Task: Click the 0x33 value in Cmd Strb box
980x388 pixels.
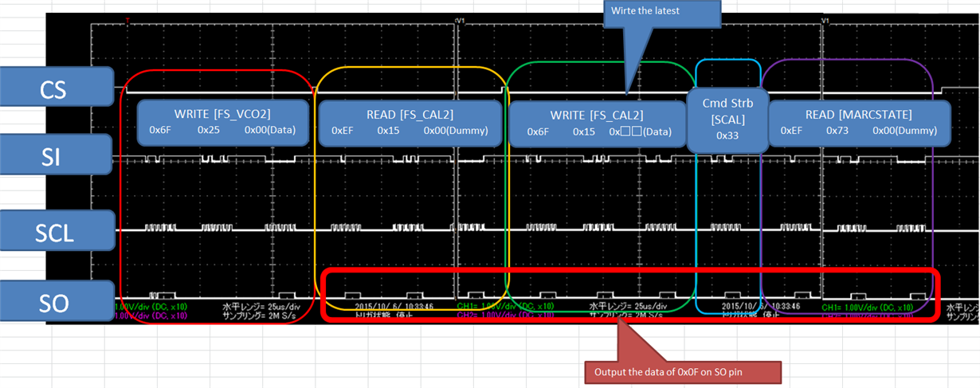Action: tap(727, 135)
